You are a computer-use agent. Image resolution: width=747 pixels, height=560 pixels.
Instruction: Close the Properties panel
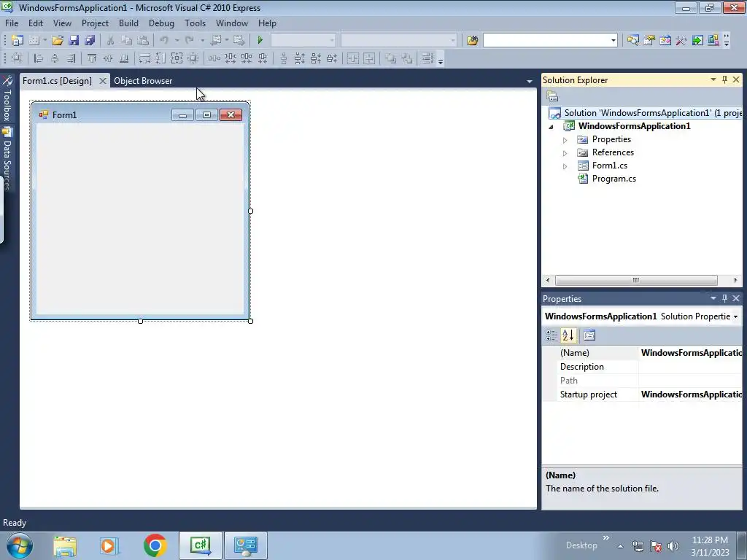coord(736,298)
